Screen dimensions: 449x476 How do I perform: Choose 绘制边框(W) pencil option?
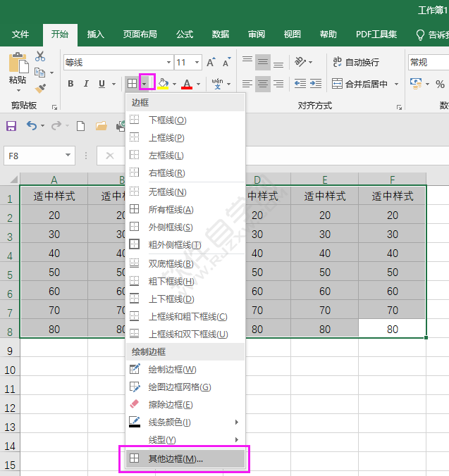point(185,370)
